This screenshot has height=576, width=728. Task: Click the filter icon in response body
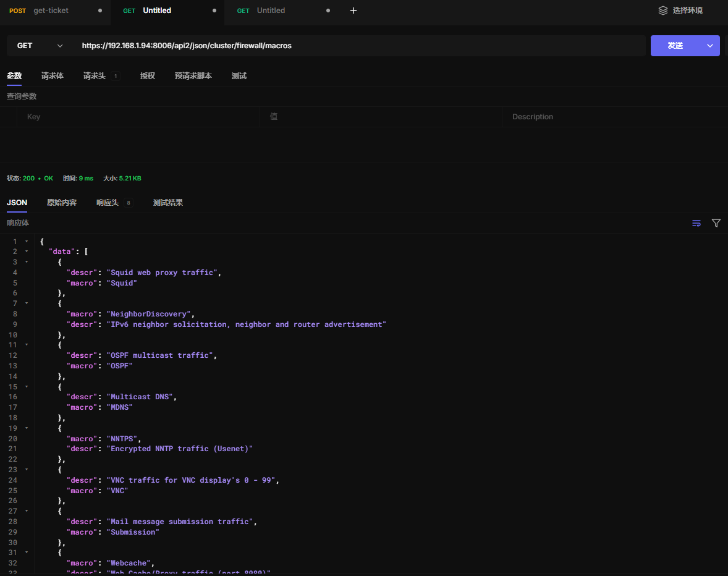click(x=716, y=223)
